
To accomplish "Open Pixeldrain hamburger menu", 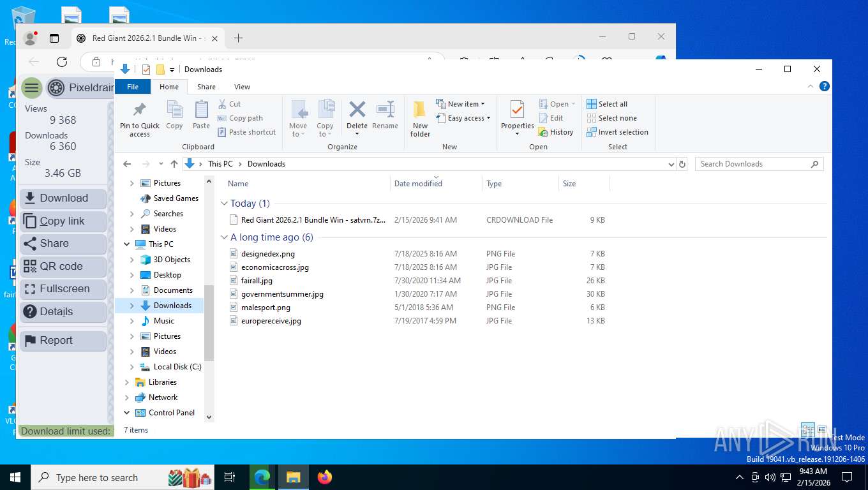I will 32,87.
